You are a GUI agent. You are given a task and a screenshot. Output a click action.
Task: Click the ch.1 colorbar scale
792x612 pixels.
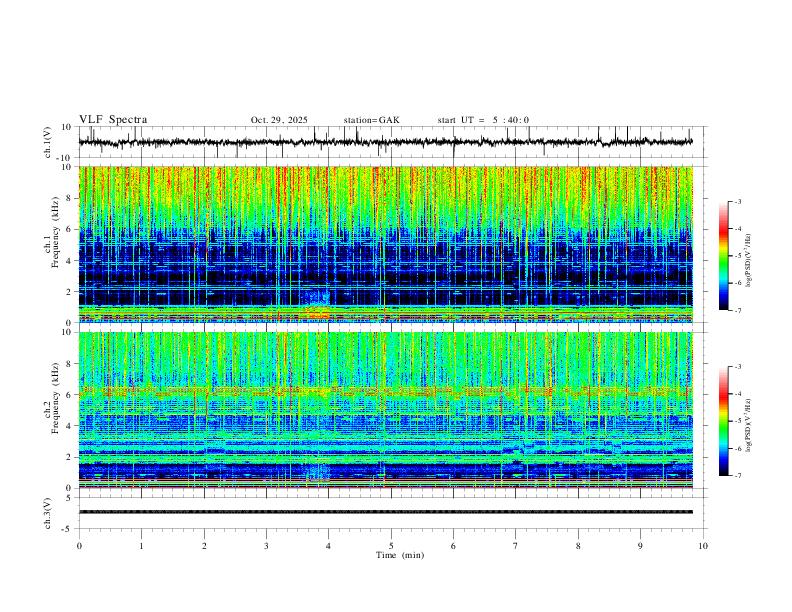pos(724,256)
